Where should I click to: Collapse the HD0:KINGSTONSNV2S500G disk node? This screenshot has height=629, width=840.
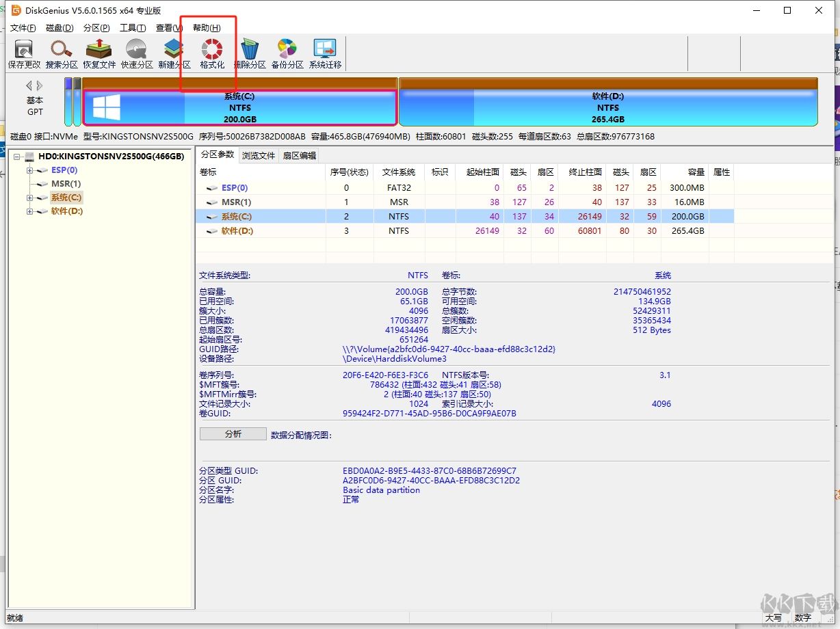18,157
